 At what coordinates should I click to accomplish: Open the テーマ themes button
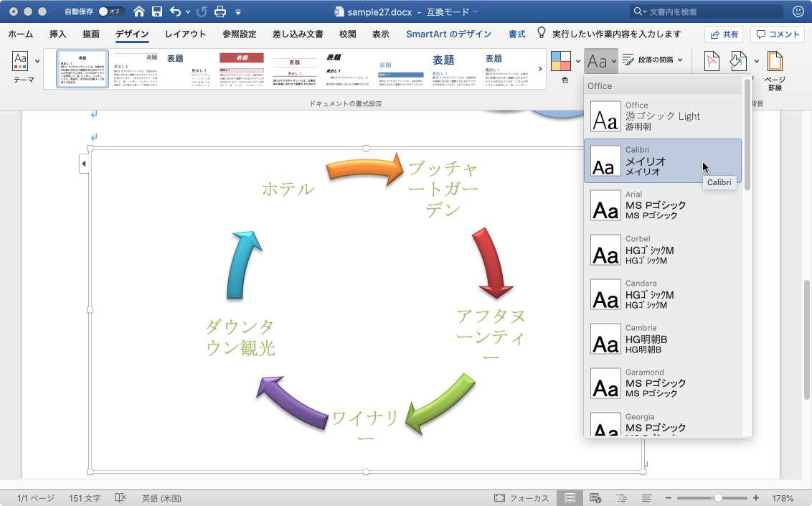tap(21, 66)
